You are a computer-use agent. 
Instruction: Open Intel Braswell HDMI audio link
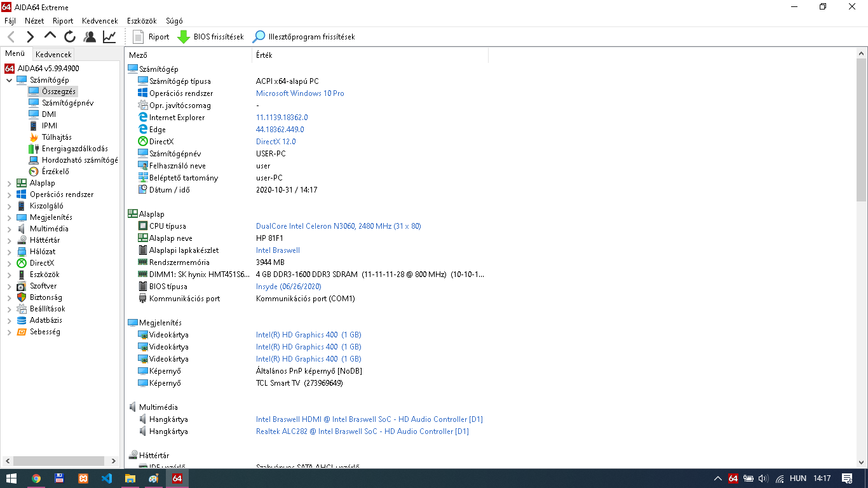[369, 419]
